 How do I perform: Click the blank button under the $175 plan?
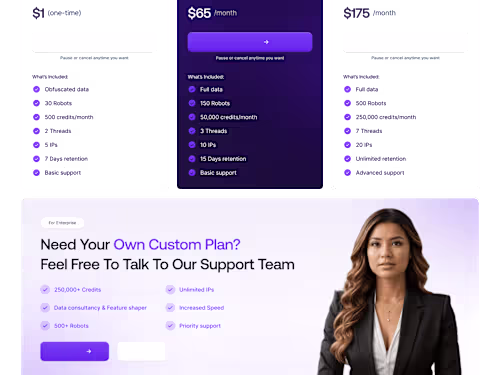tap(405, 42)
